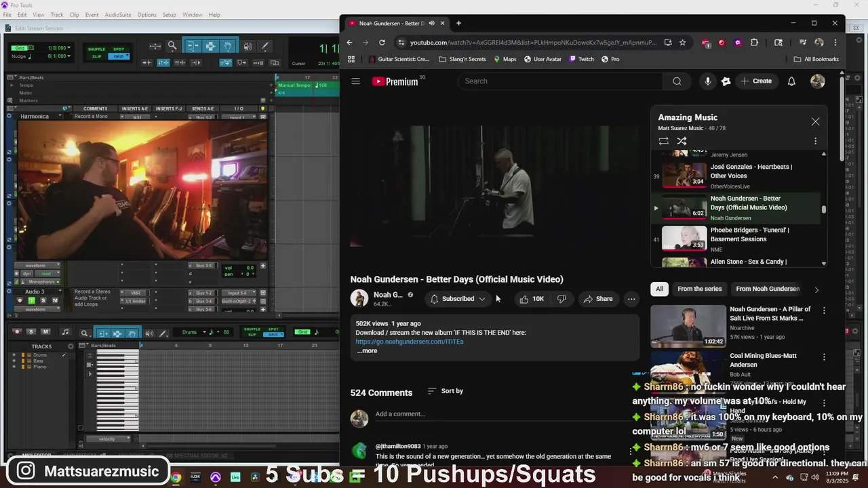Open the Harmonica track name dropdown arrow
Image resolution: width=868 pixels, height=488 pixels.
pyautogui.click(x=60, y=117)
